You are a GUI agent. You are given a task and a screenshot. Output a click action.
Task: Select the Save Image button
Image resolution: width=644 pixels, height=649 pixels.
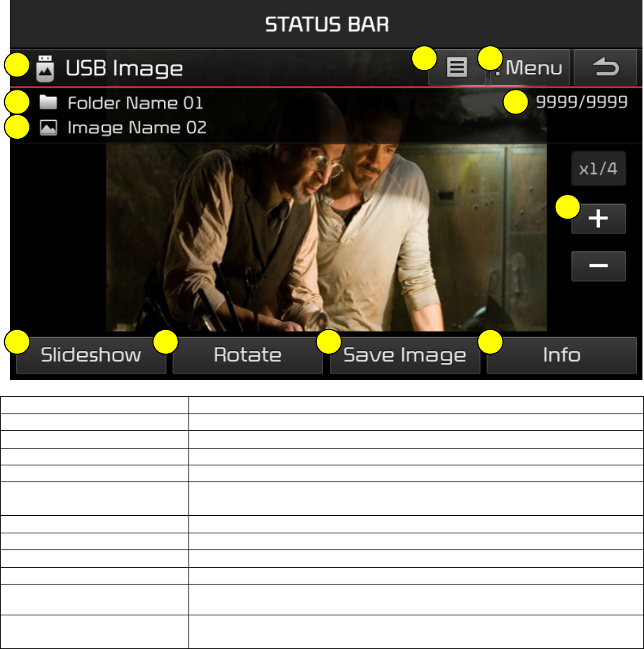click(405, 355)
